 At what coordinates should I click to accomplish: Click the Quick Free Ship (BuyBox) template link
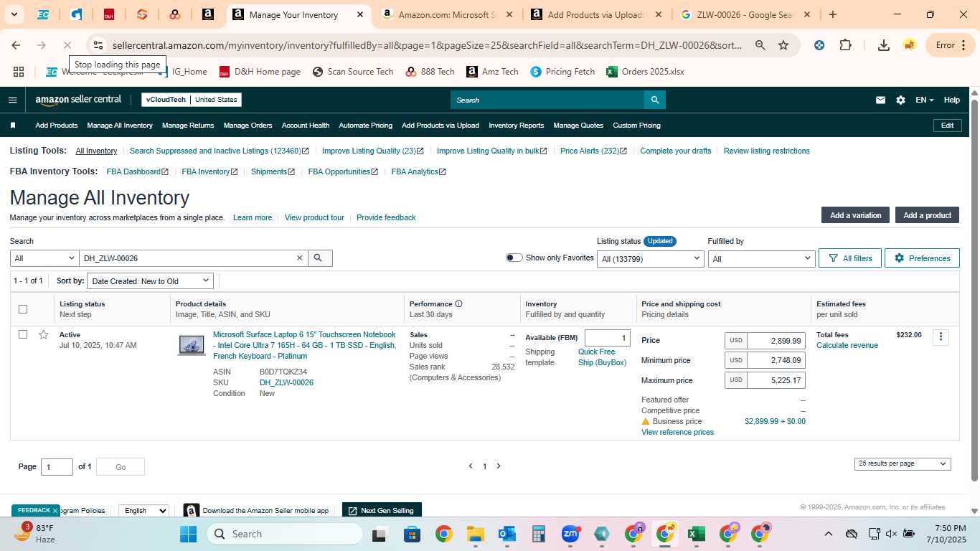point(602,357)
